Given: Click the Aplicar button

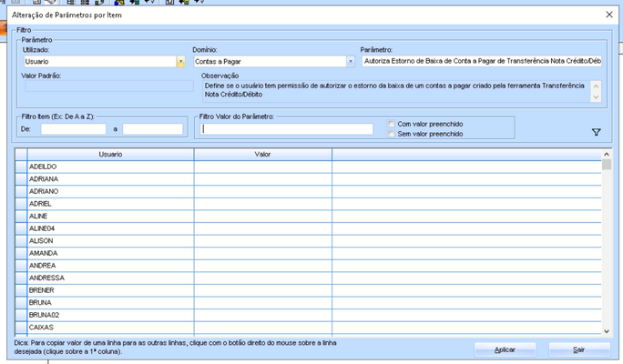Looking at the screenshot, I should coord(505,349).
